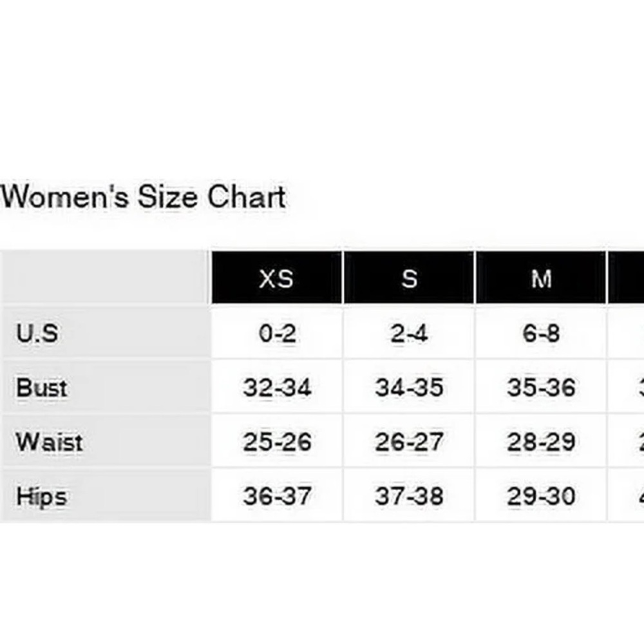Select the XS column header
Screen dimensions: 644x644
pos(276,279)
